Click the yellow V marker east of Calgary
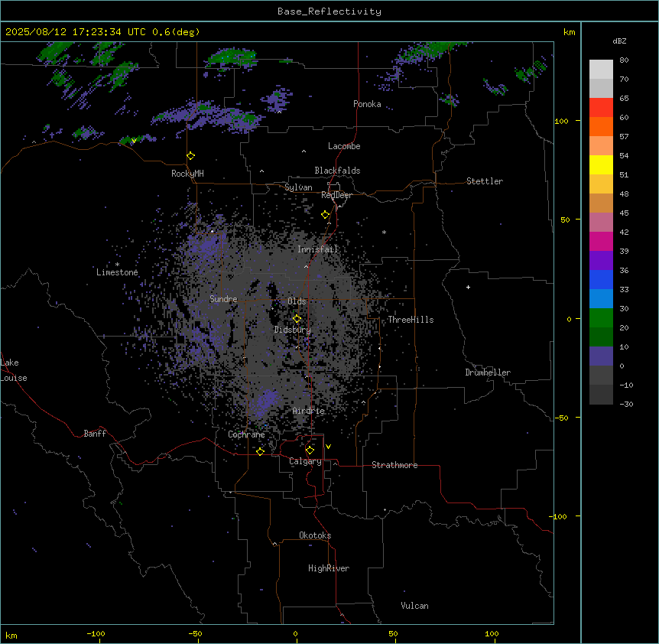The image size is (659, 644). point(328,447)
